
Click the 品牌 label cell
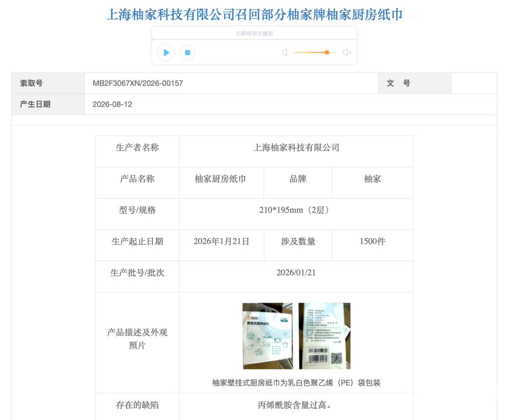pyautogui.click(x=298, y=183)
